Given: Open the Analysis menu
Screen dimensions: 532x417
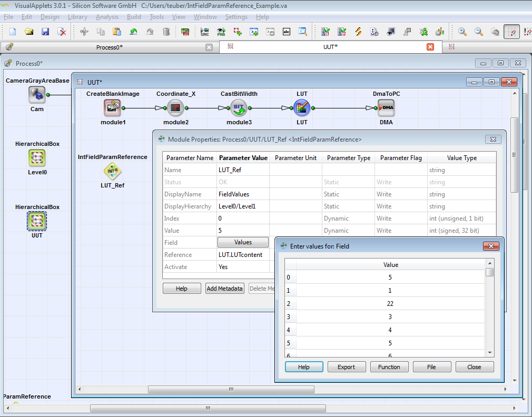Looking at the screenshot, I should [x=107, y=17].
